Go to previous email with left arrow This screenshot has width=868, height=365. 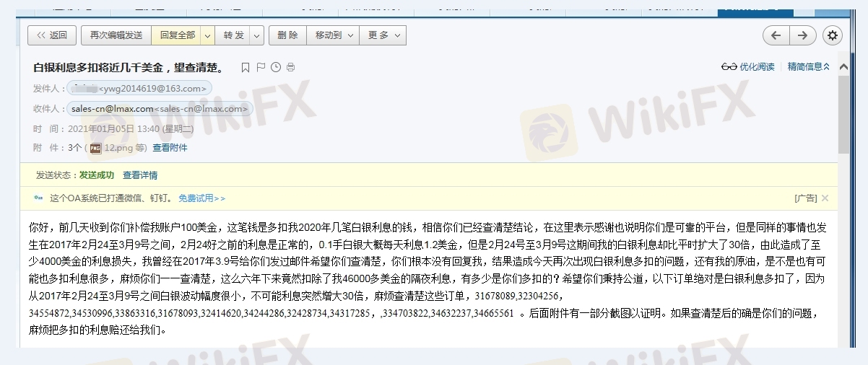[776, 35]
